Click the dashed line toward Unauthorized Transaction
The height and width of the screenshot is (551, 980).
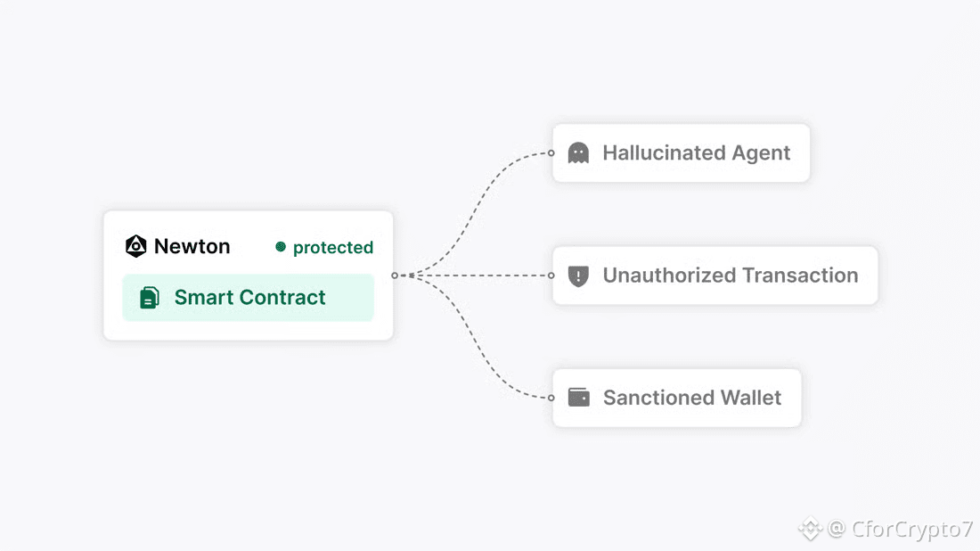click(481, 275)
